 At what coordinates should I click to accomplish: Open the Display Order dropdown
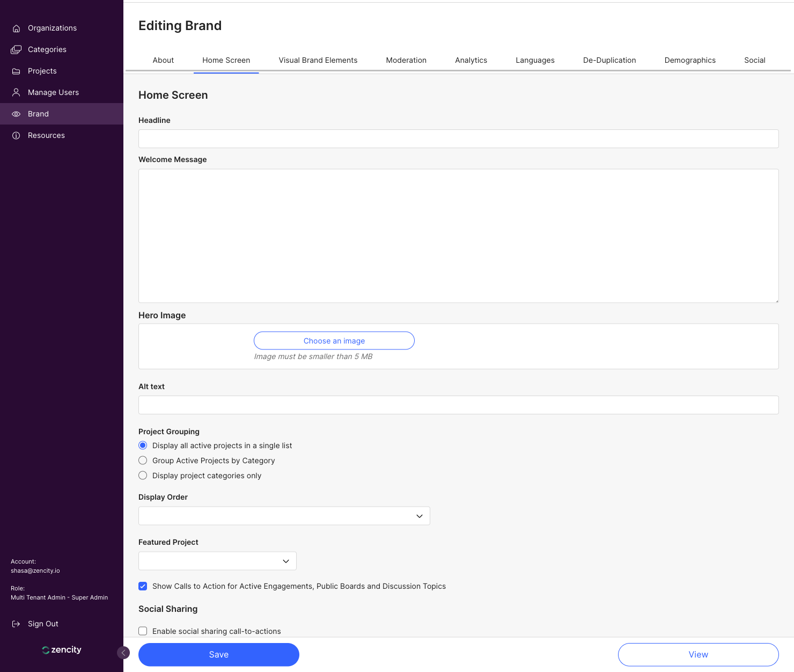tap(284, 516)
